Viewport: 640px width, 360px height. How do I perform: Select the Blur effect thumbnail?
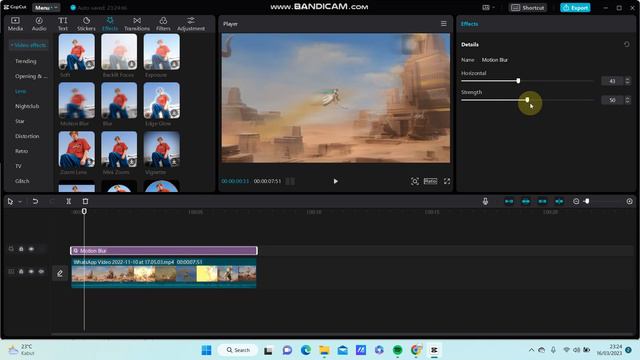point(119,100)
